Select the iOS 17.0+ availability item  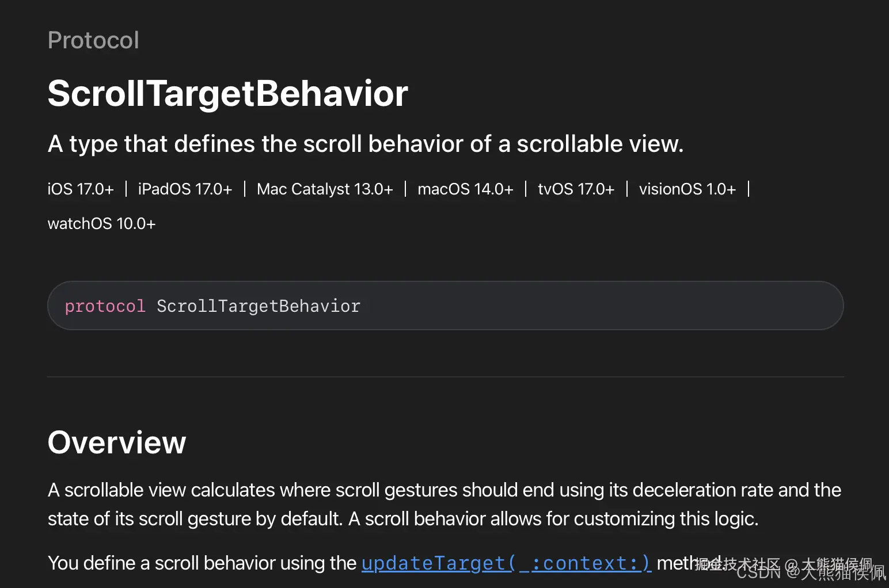click(81, 189)
